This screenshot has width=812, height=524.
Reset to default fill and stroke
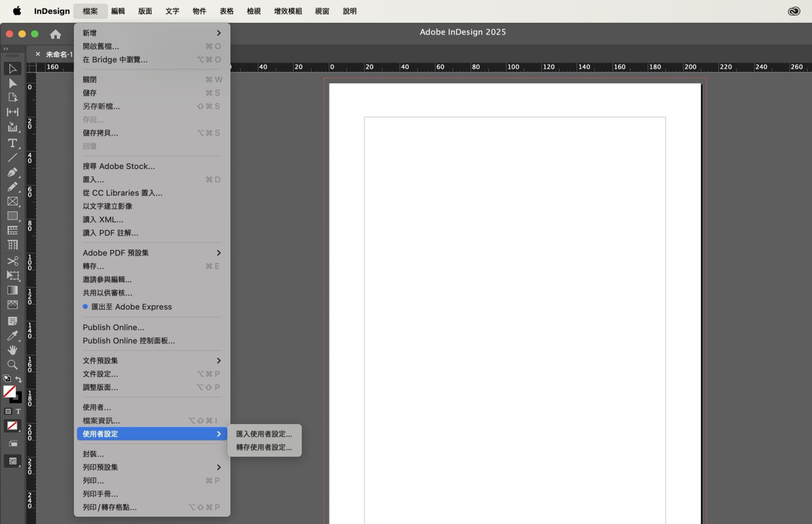7,379
